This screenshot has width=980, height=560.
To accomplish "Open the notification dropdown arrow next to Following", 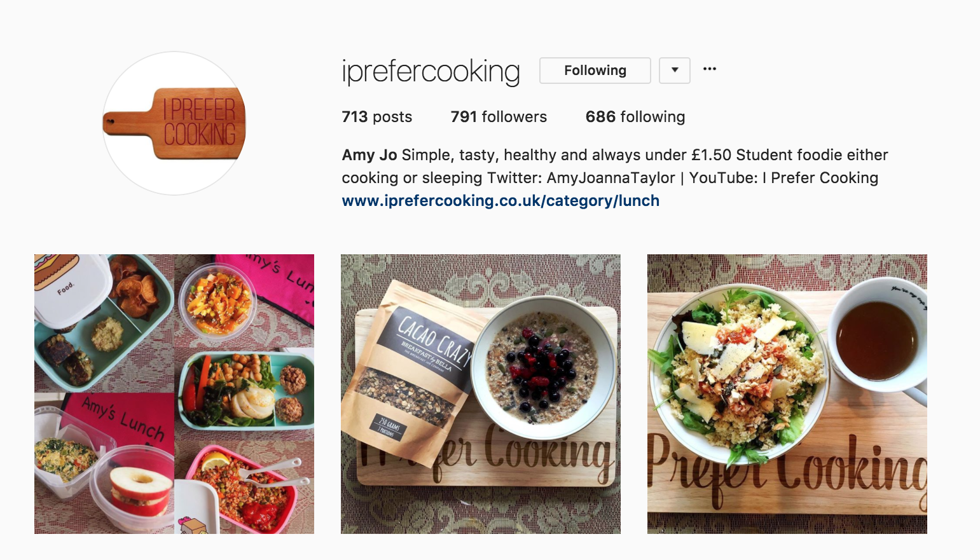I will click(674, 71).
